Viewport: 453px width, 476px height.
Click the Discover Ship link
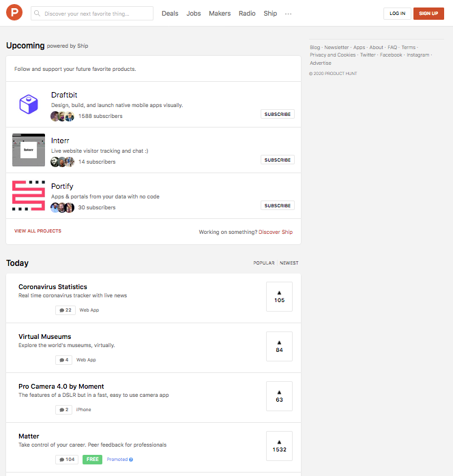coord(276,232)
